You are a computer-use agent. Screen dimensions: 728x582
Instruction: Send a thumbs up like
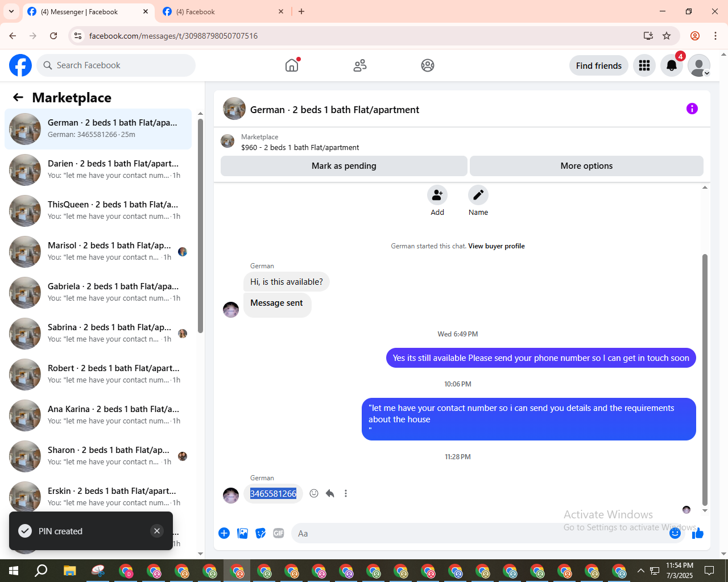(x=698, y=533)
